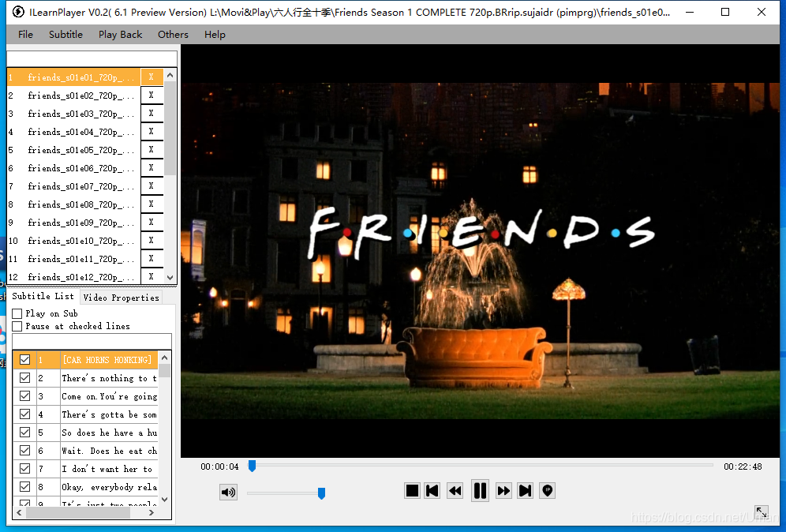This screenshot has height=532, width=786.
Task: Click the volume slider handle
Action: (x=321, y=493)
